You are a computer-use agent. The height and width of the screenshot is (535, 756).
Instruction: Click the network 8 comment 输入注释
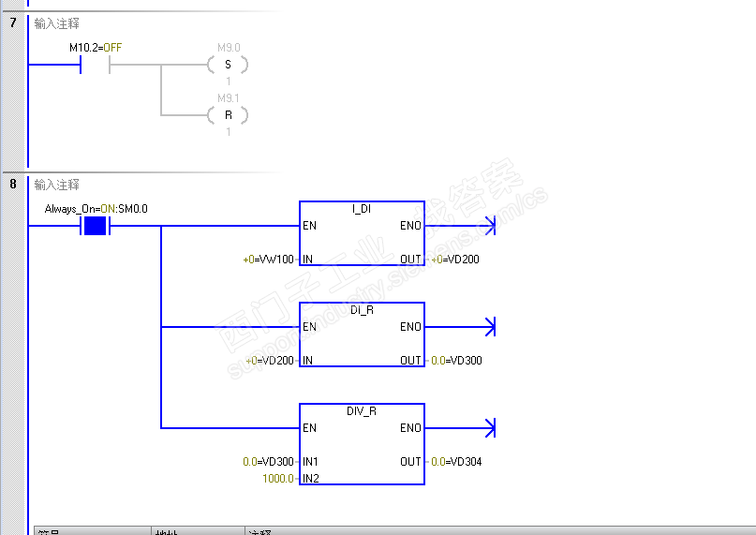(56, 185)
